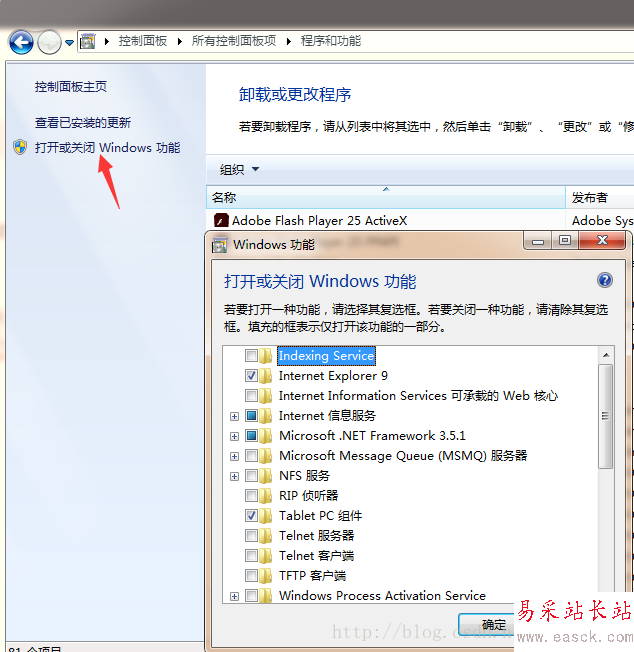
Task: Expand the Internet 信息服务 tree node
Action: [234, 416]
